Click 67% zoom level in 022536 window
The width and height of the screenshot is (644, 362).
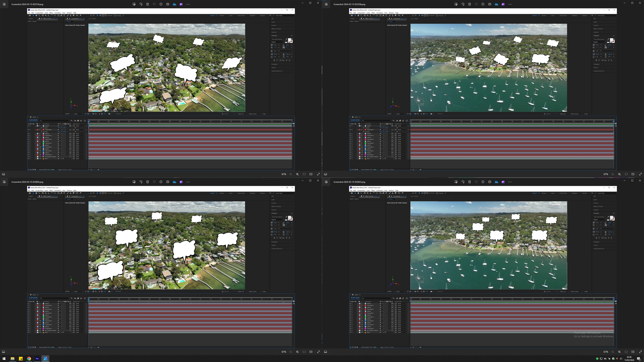click(606, 174)
